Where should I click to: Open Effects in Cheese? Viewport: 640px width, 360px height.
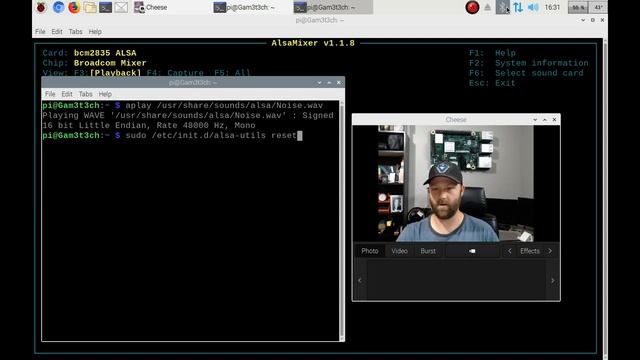tap(530, 251)
